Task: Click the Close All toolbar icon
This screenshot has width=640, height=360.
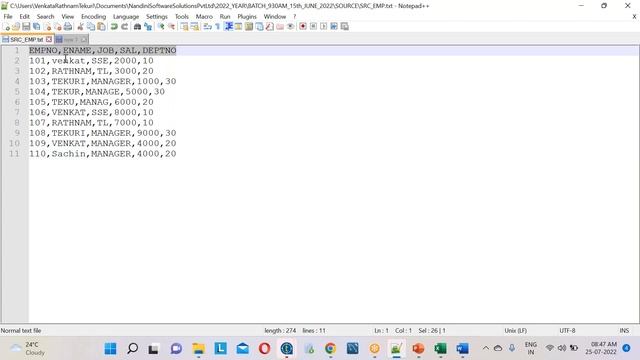Action: [x=58, y=27]
